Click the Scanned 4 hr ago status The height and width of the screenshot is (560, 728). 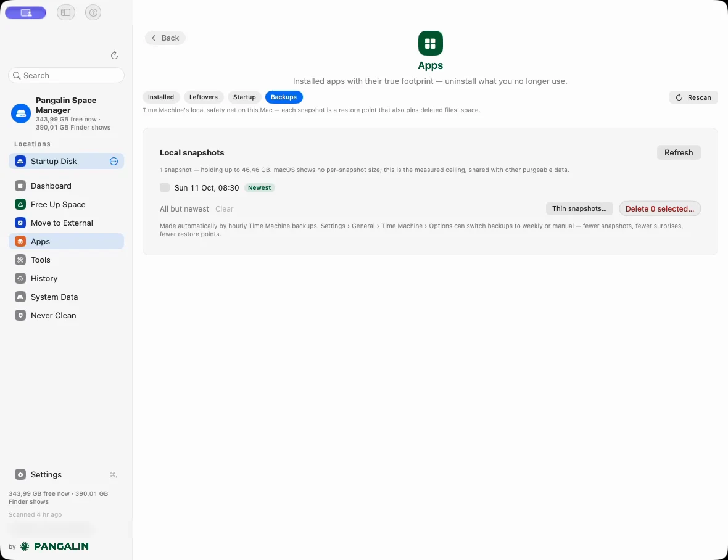(35, 514)
